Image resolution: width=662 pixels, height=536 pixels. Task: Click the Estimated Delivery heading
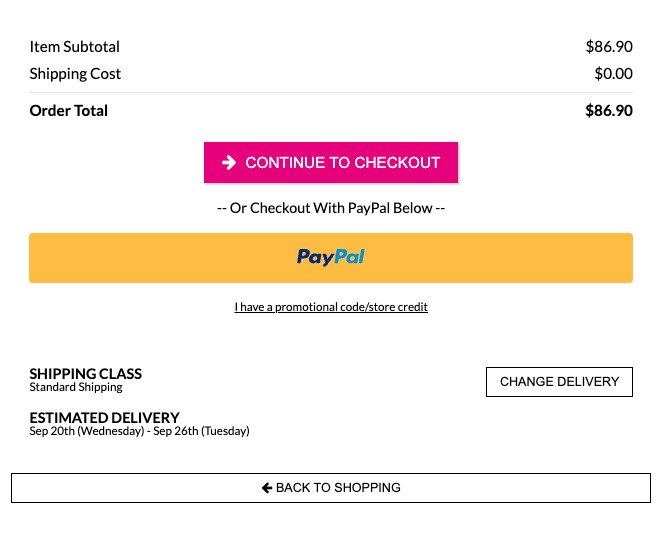(x=104, y=417)
